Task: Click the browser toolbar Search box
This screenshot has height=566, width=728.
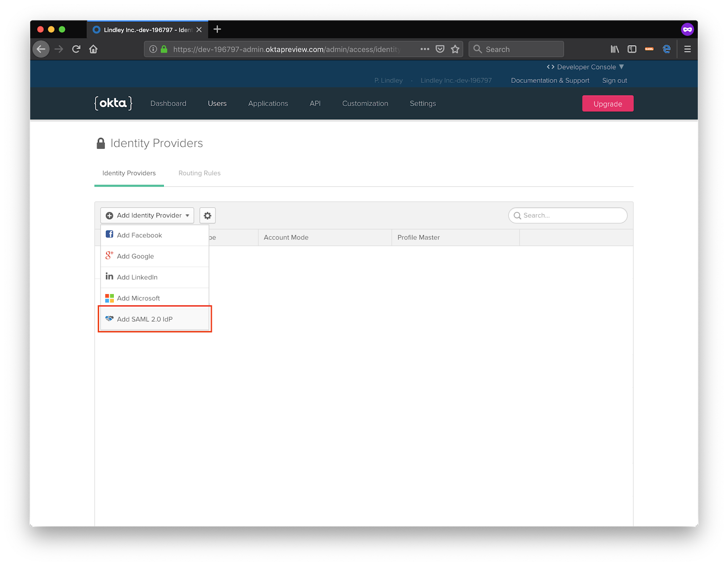Action: point(516,49)
